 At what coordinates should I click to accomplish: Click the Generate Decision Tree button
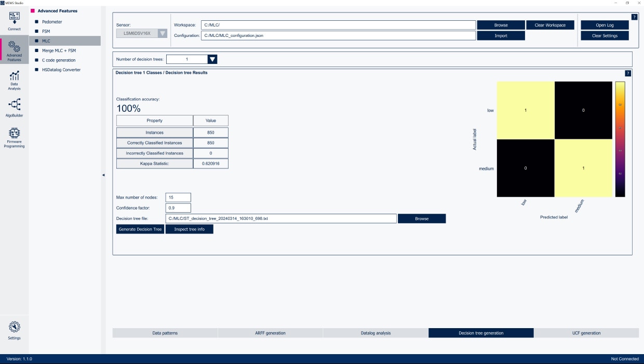point(140,229)
